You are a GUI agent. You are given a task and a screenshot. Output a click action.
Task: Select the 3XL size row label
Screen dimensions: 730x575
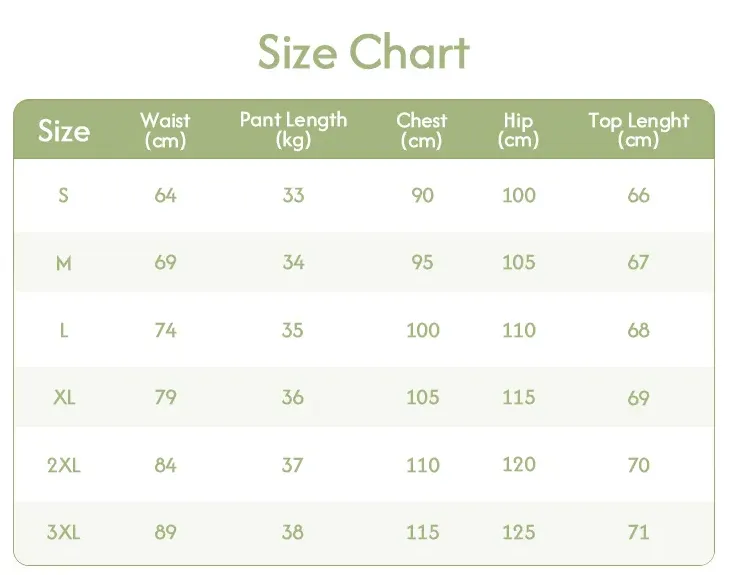[x=64, y=532]
